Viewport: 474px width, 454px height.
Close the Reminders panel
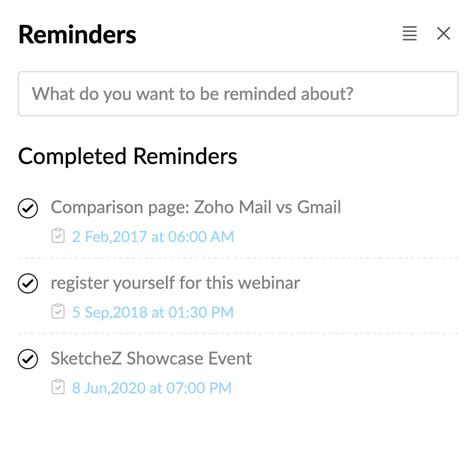(x=443, y=33)
